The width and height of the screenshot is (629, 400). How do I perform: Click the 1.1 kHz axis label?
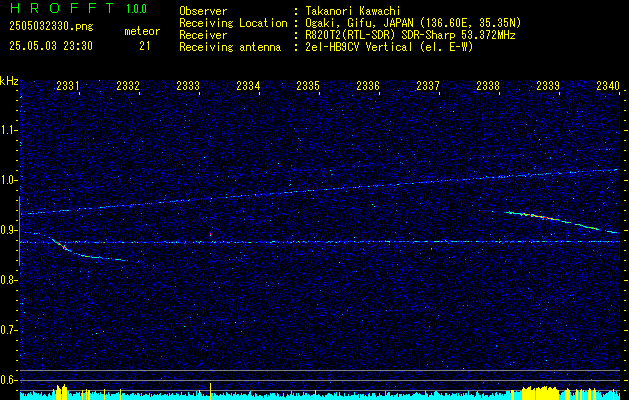click(9, 130)
